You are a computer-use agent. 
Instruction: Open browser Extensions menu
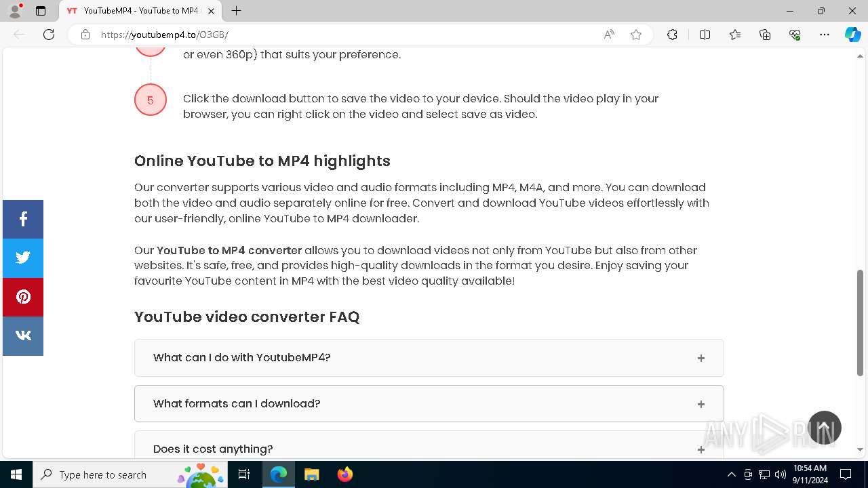click(x=672, y=35)
